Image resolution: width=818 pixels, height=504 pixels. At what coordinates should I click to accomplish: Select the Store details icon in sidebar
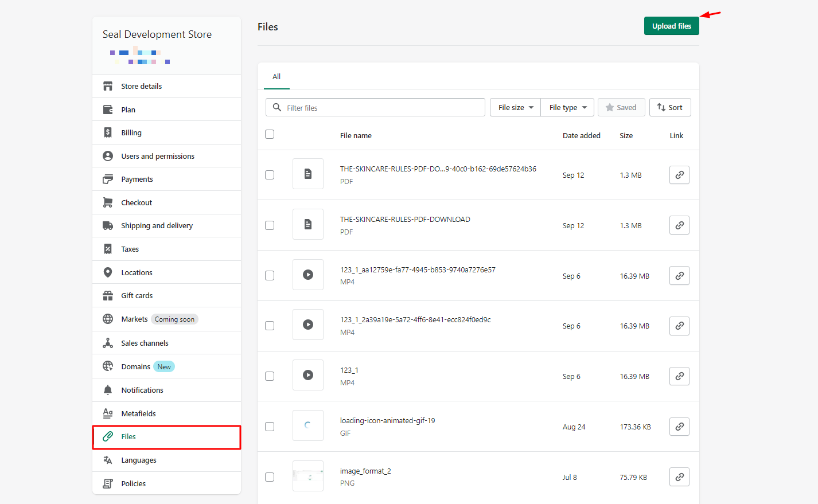(108, 85)
